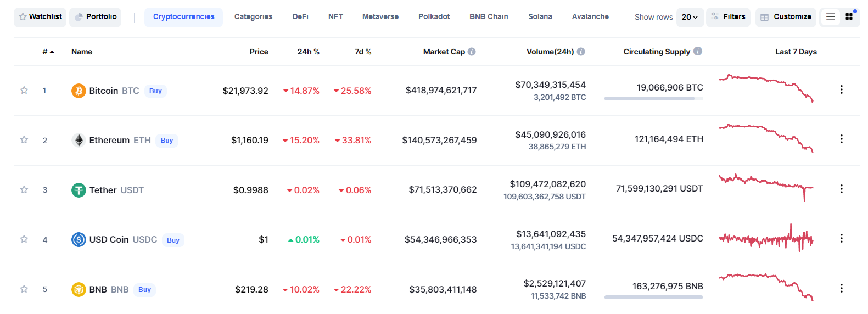Image resolution: width=868 pixels, height=314 pixels.
Task: Open the Watchlist
Action: (x=40, y=17)
